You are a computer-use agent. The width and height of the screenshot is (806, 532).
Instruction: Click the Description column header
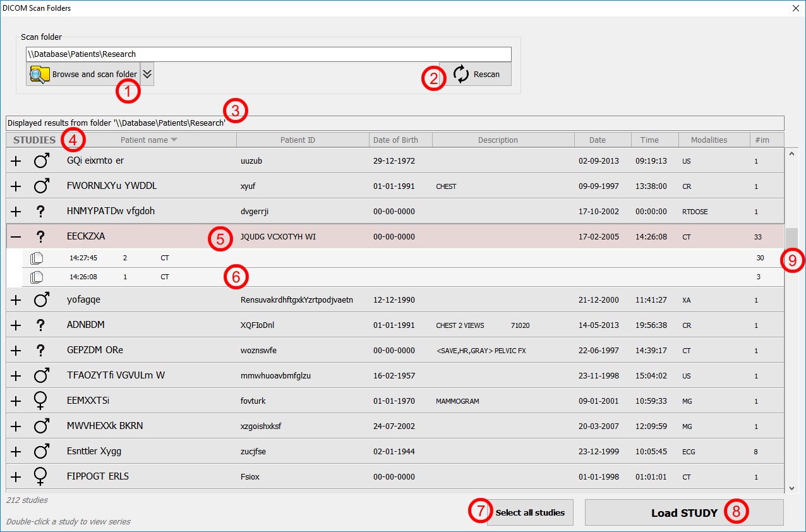503,140
